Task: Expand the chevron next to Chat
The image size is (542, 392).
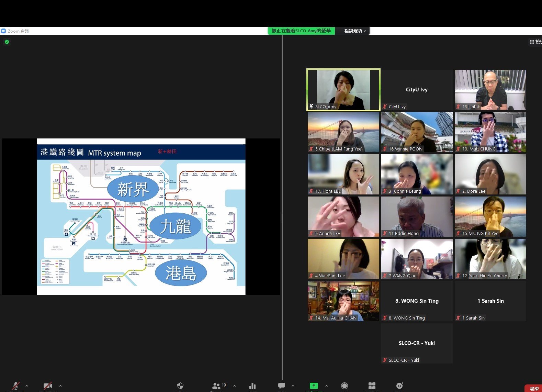Action: tap(293, 386)
